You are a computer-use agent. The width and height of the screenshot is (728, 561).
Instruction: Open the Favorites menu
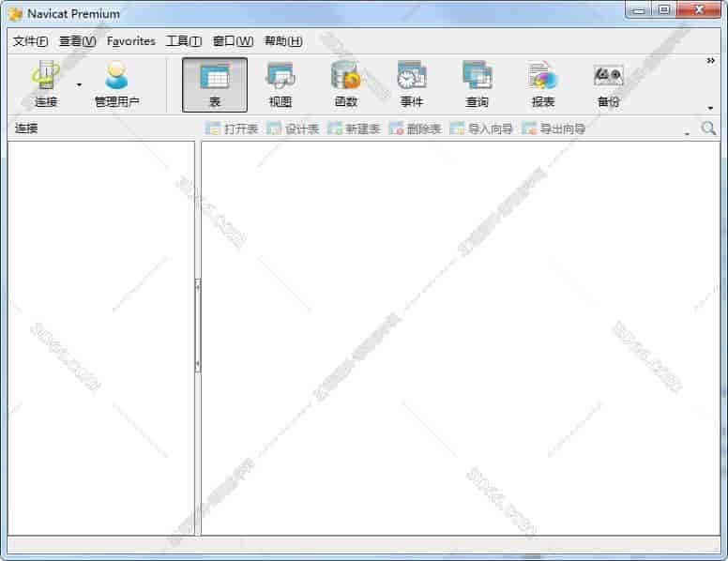[x=131, y=41]
